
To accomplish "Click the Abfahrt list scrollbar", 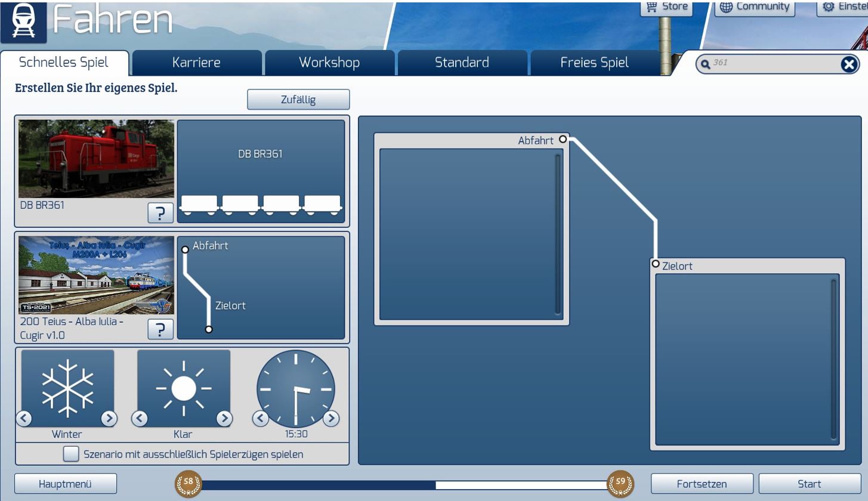I will pyautogui.click(x=558, y=234).
